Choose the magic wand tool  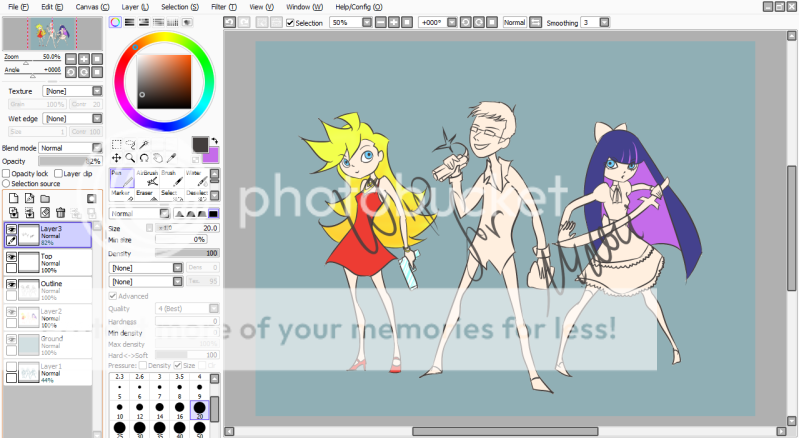tap(145, 144)
